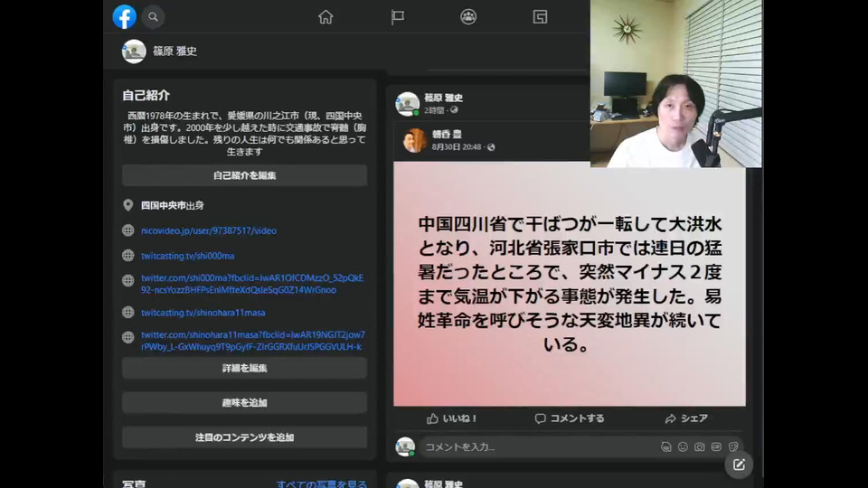Click globe icon beside twitcasting.tv/shinohara11masa
The image size is (868, 488).
[x=127, y=313]
